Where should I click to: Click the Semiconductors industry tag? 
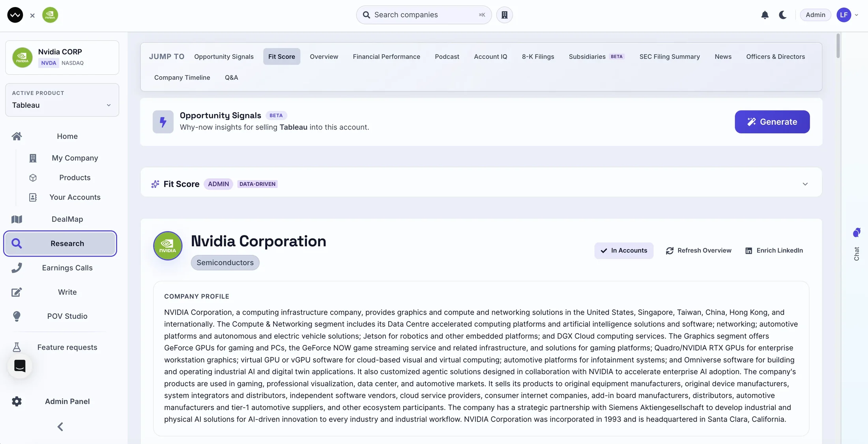coord(225,263)
